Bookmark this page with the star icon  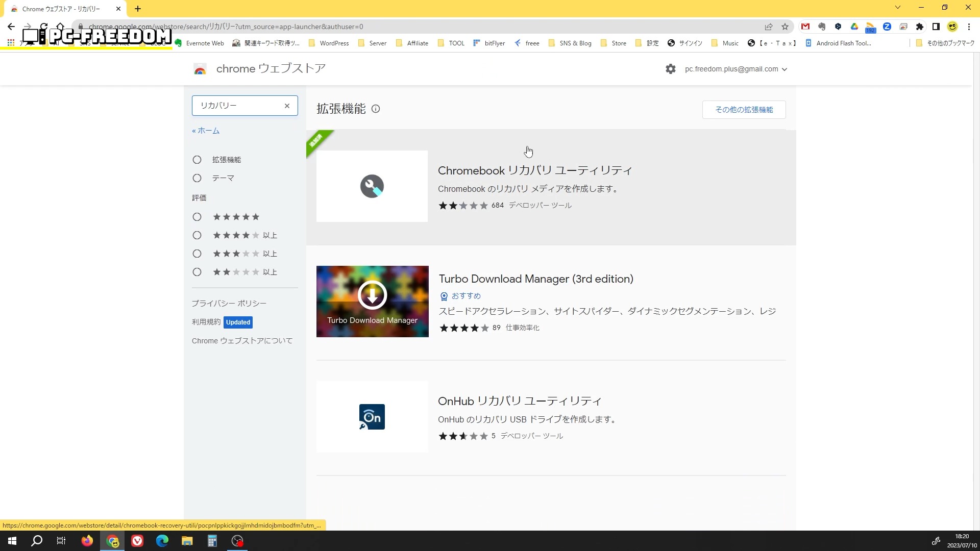point(785,27)
